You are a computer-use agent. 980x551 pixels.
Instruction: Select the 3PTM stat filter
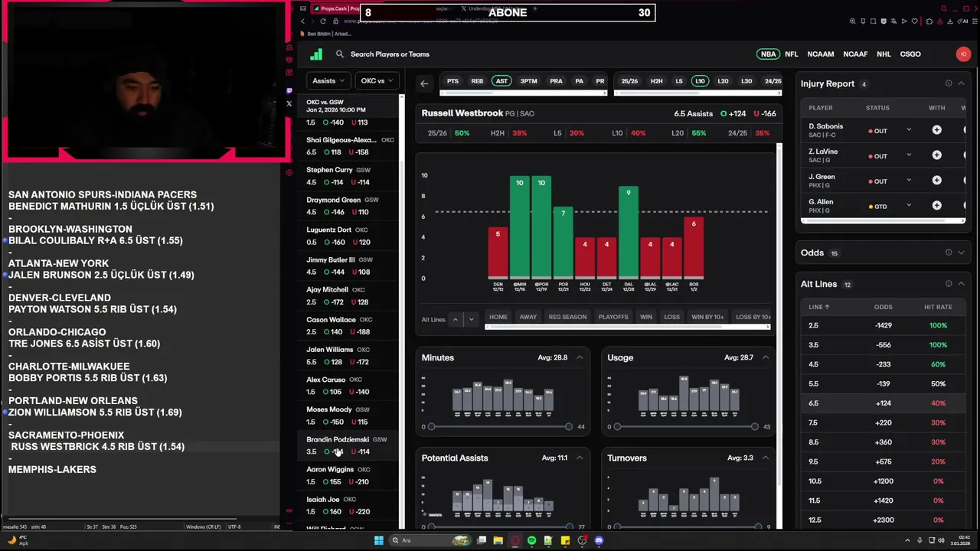pyautogui.click(x=528, y=81)
